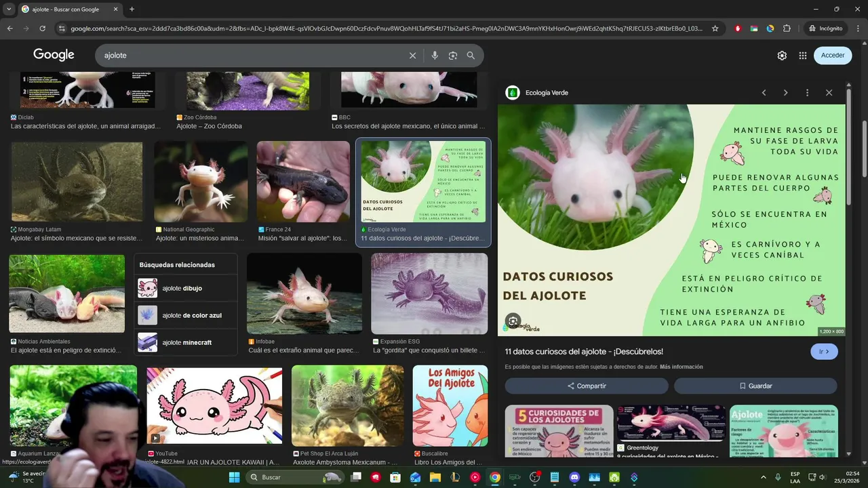Open the 'Más información' link
Screen dimensions: 868x488
coord(681,367)
